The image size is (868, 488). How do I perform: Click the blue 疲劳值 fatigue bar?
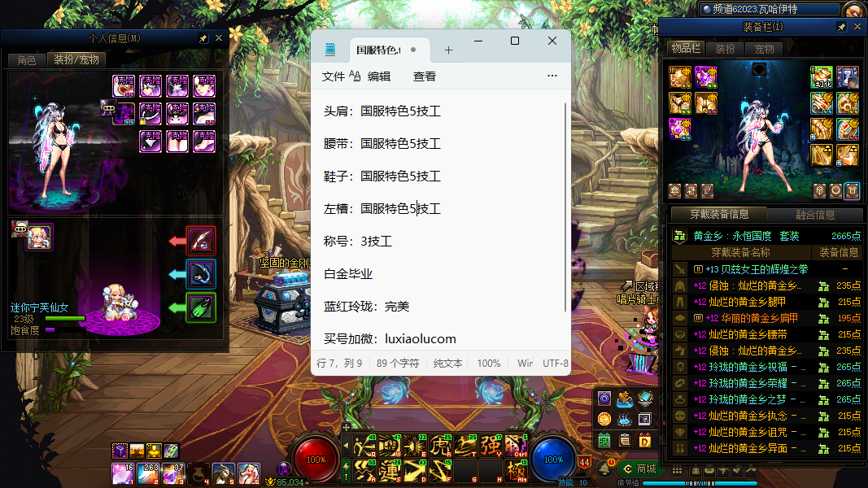tap(701, 482)
